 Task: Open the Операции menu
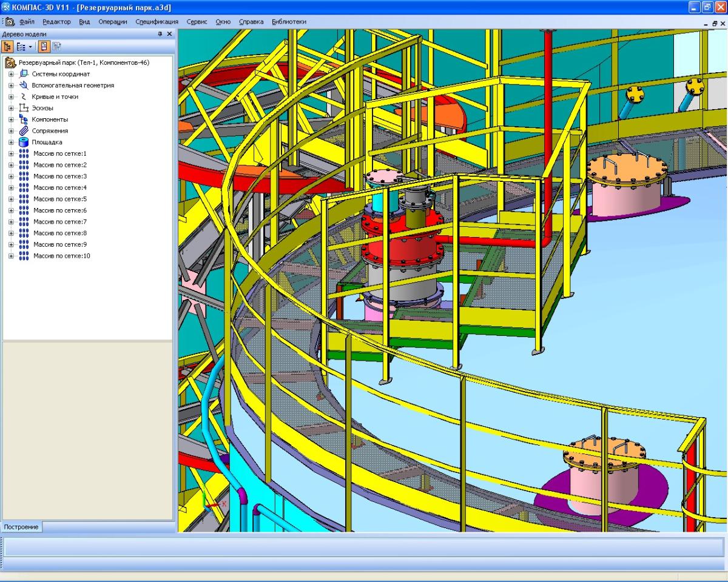pos(113,22)
